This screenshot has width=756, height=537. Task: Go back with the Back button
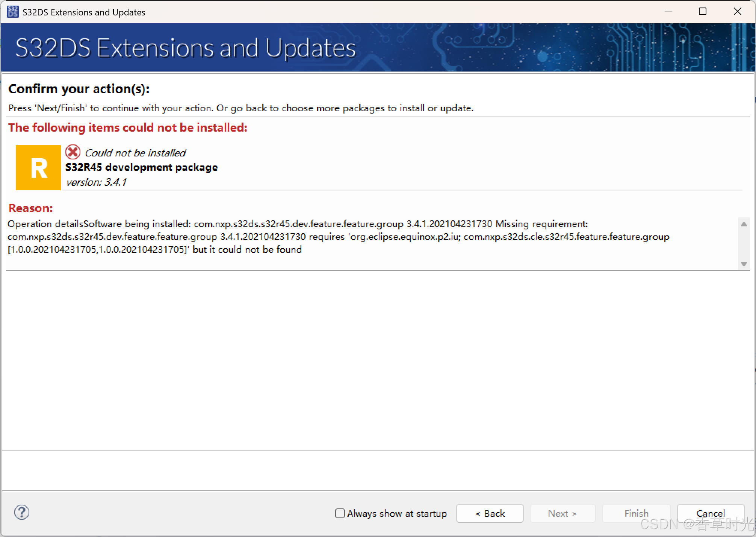[490, 513]
